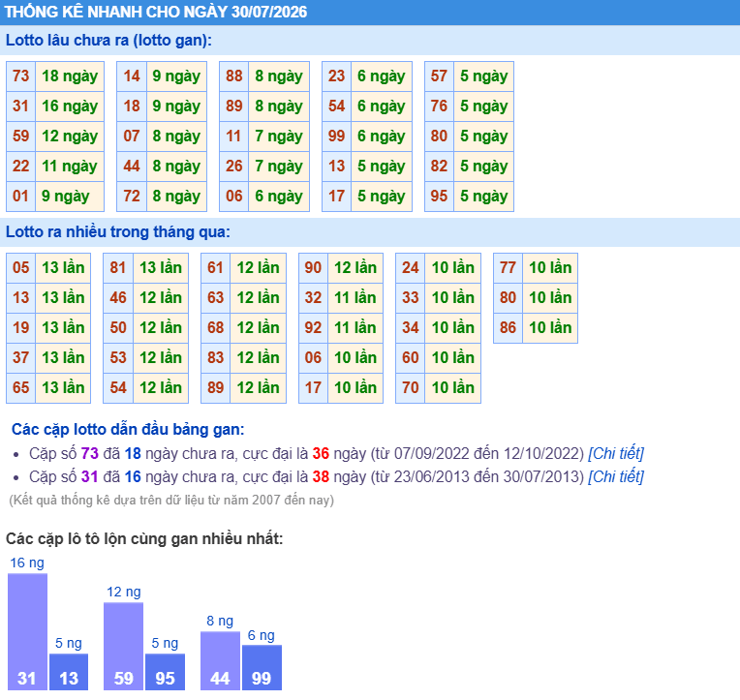The image size is (740, 700).
Task: Click the red number 38 in the pair 31 line
Action: click(x=321, y=477)
